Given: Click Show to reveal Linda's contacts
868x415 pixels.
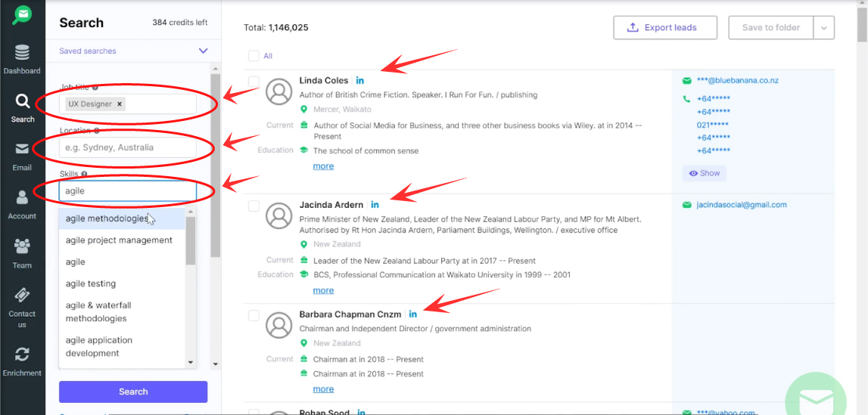Looking at the screenshot, I should [704, 174].
